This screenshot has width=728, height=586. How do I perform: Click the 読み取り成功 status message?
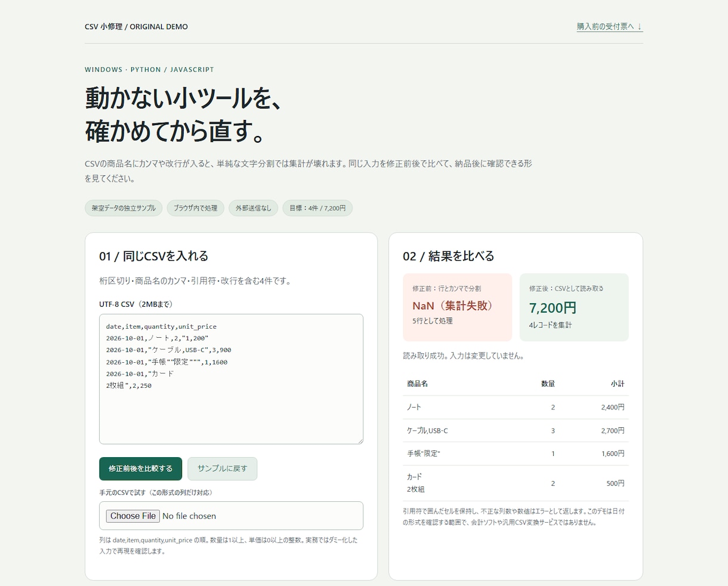click(464, 356)
